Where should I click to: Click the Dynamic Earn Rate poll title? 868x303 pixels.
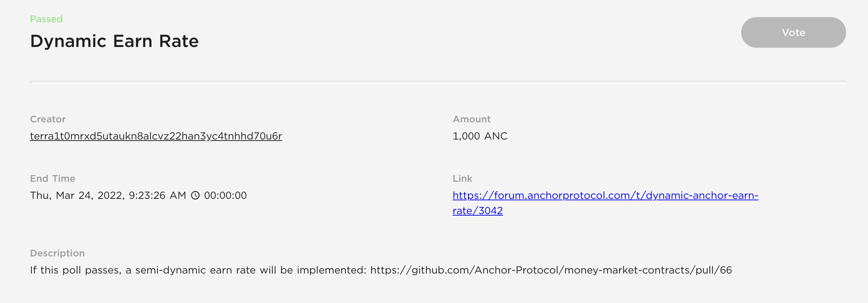pyautogui.click(x=114, y=41)
